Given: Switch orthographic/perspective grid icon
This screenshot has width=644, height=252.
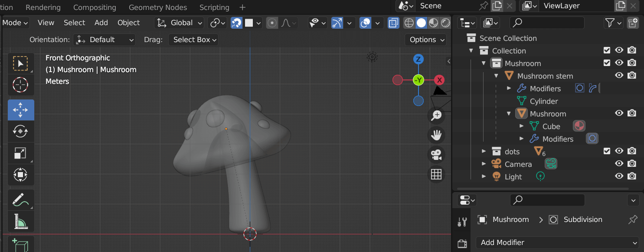Looking at the screenshot, I should [x=436, y=174].
